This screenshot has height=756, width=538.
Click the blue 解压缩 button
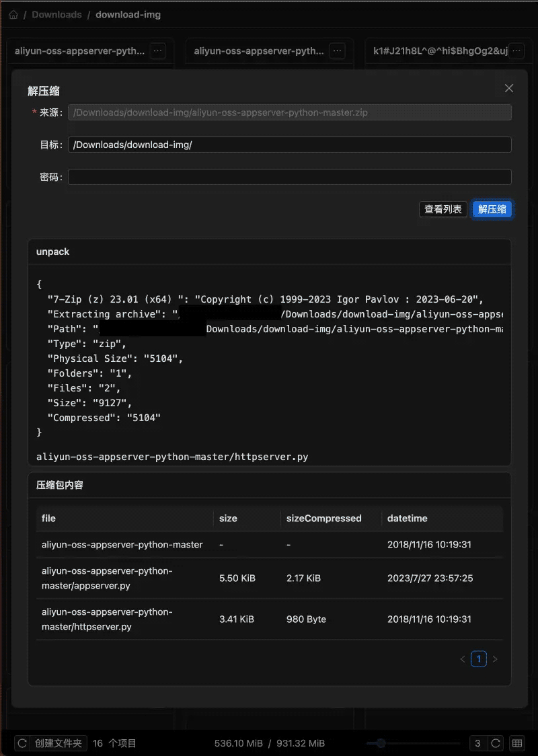pyautogui.click(x=492, y=209)
